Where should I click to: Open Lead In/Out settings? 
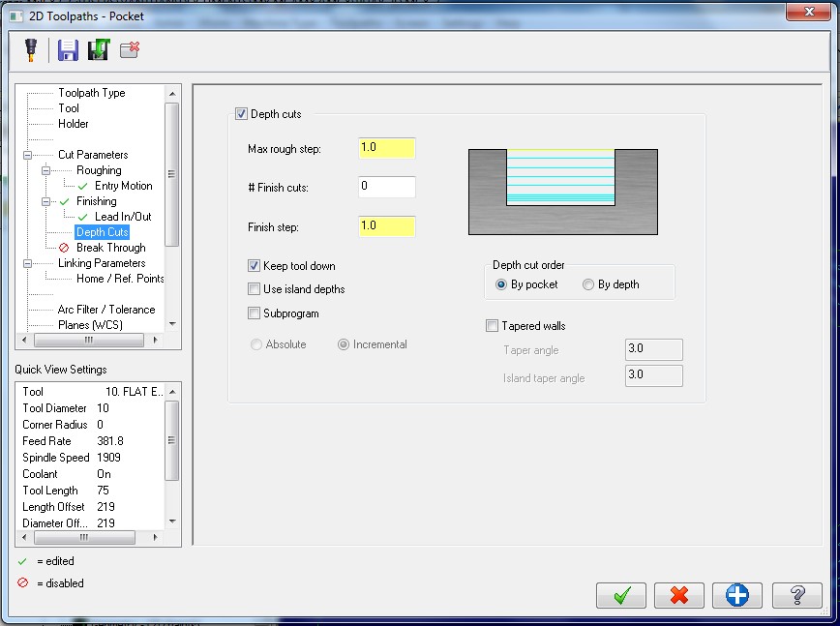(123, 217)
